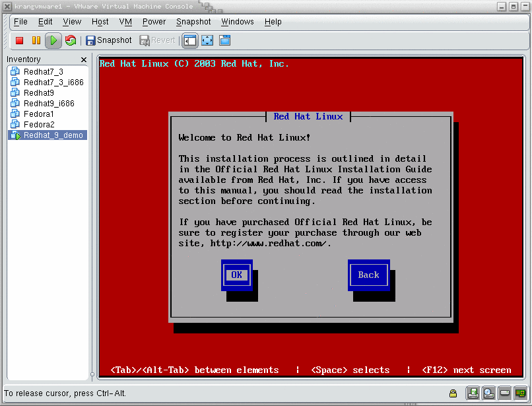Click the red Power Off stop icon
Screen dimensions: 532x406
pyautogui.click(x=19, y=40)
